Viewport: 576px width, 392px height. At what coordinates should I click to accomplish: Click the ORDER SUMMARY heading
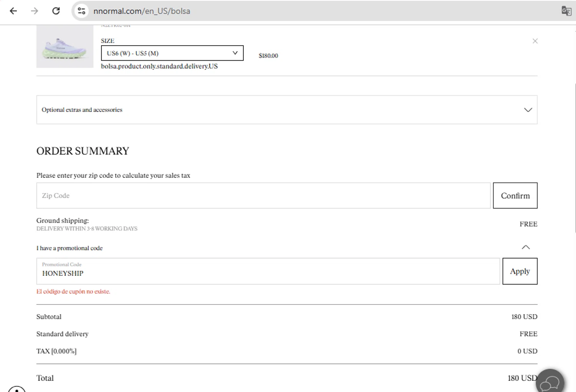click(83, 151)
